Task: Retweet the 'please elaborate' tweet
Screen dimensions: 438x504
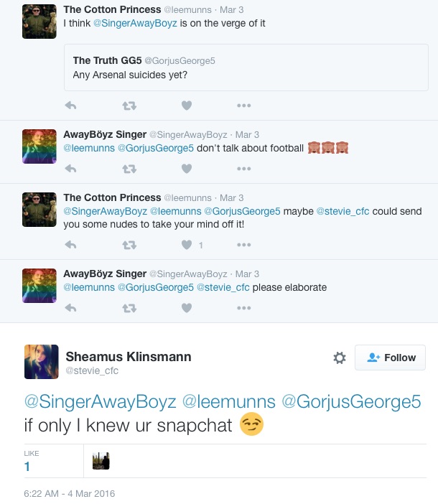Action: coord(129,308)
